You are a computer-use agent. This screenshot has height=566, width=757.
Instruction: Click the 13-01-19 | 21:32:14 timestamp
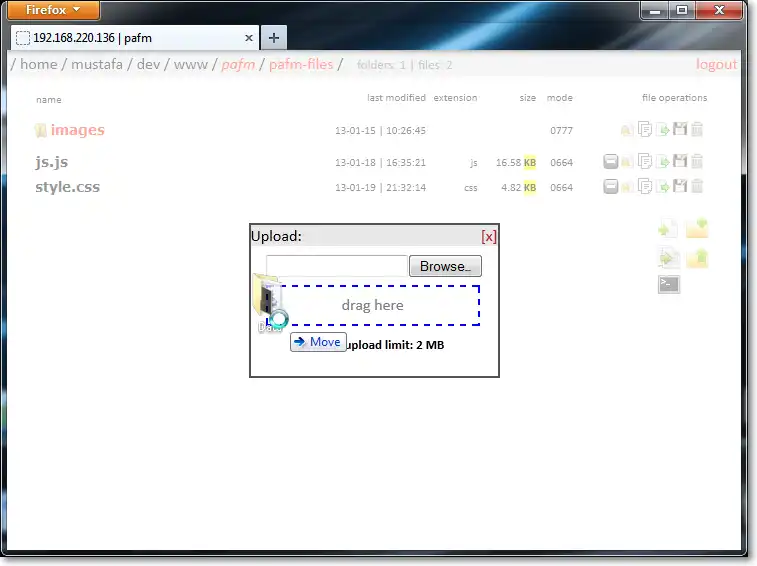point(380,187)
